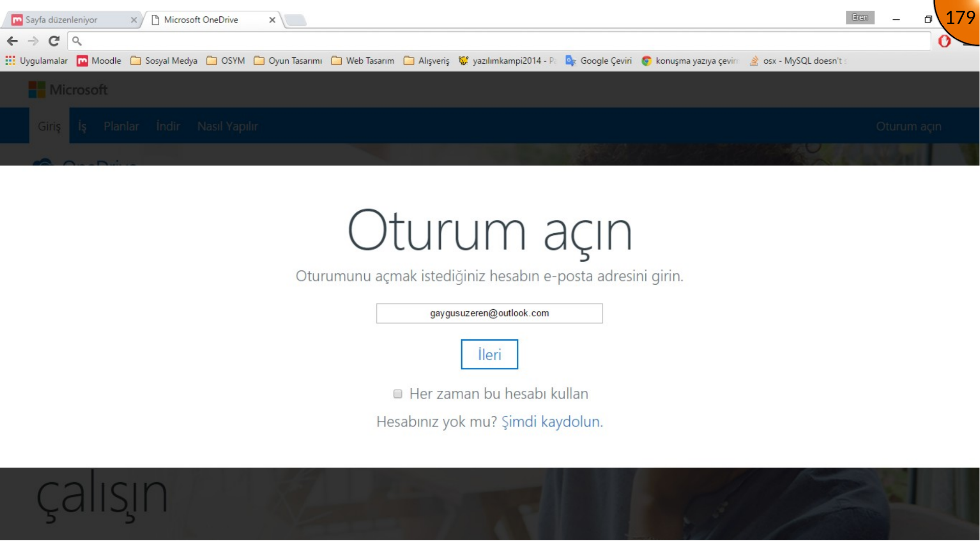Restore down the browser window
Screen dimensions: 980x551
pos(928,19)
